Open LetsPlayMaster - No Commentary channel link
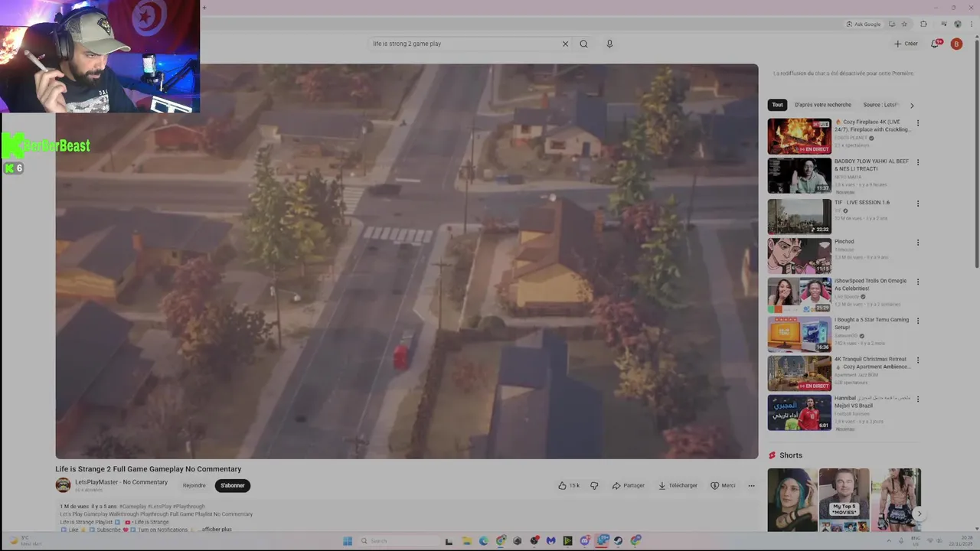This screenshot has width=980, height=551. pyautogui.click(x=121, y=482)
